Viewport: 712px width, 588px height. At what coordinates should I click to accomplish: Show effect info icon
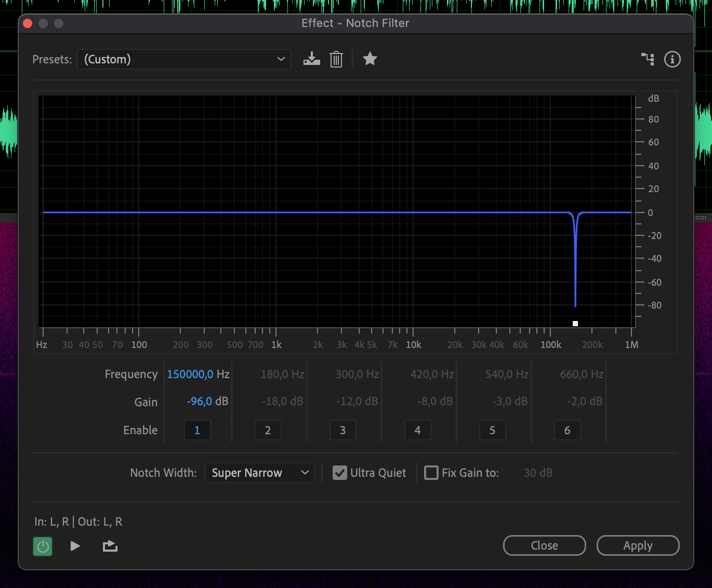[x=673, y=59]
